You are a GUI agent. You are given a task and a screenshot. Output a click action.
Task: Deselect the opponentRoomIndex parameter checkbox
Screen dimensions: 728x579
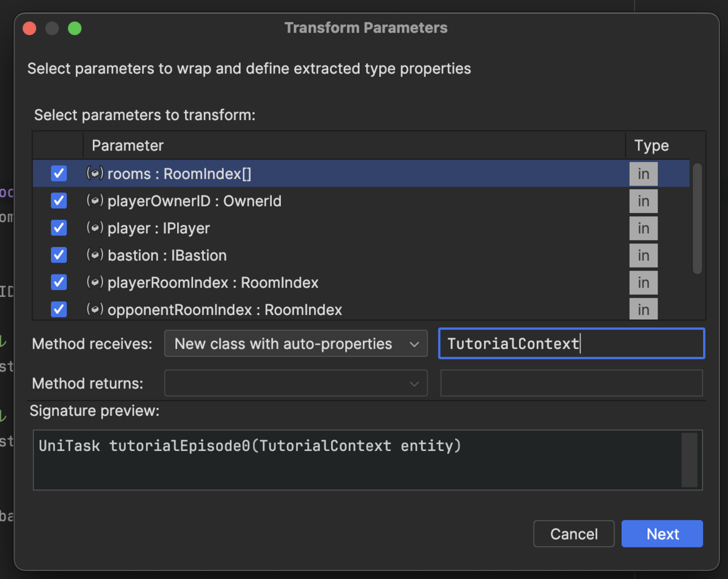pos(59,310)
